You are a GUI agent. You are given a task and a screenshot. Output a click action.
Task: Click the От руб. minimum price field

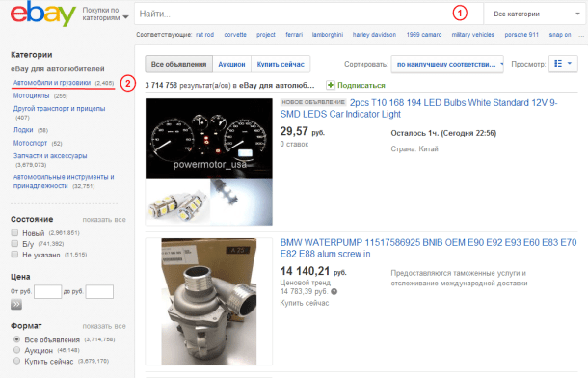coord(47,292)
